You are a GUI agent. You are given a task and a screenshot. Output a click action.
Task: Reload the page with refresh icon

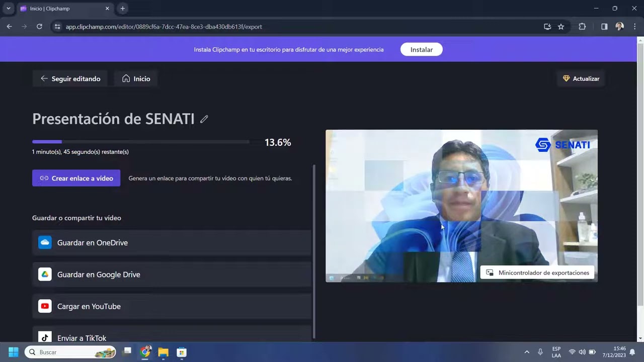coord(39,27)
